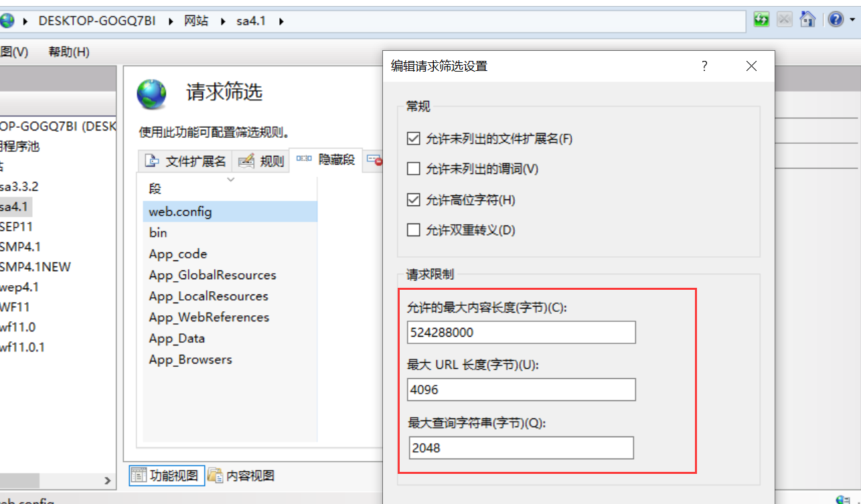Click the blue help question mark icon
This screenshot has height=504, width=861.
[835, 19]
